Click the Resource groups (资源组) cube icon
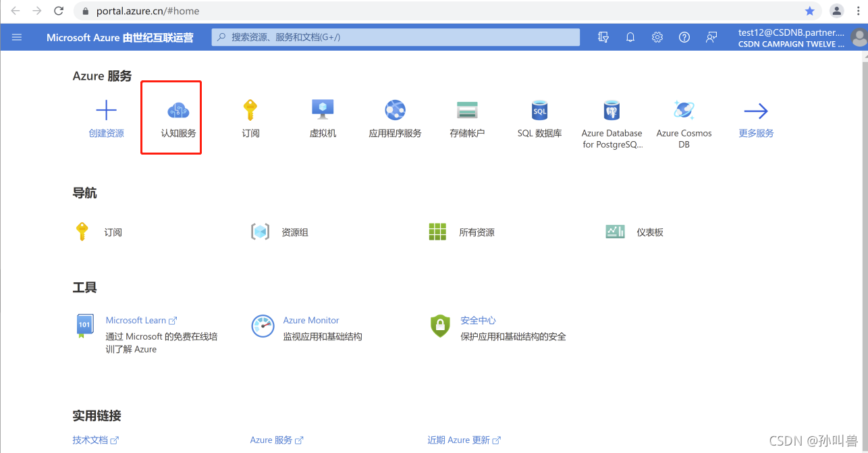Screen dimensions: 868x453 pos(260,232)
